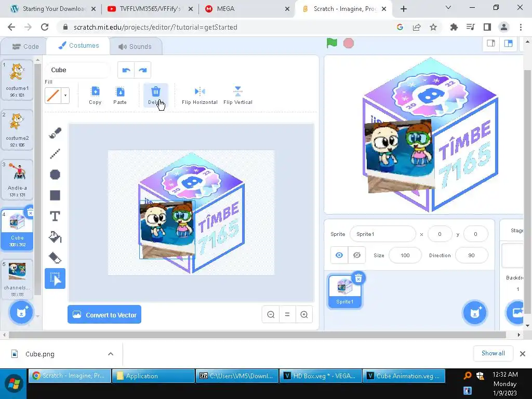Click the sprite y position field
532x399 pixels.
(x=476, y=234)
